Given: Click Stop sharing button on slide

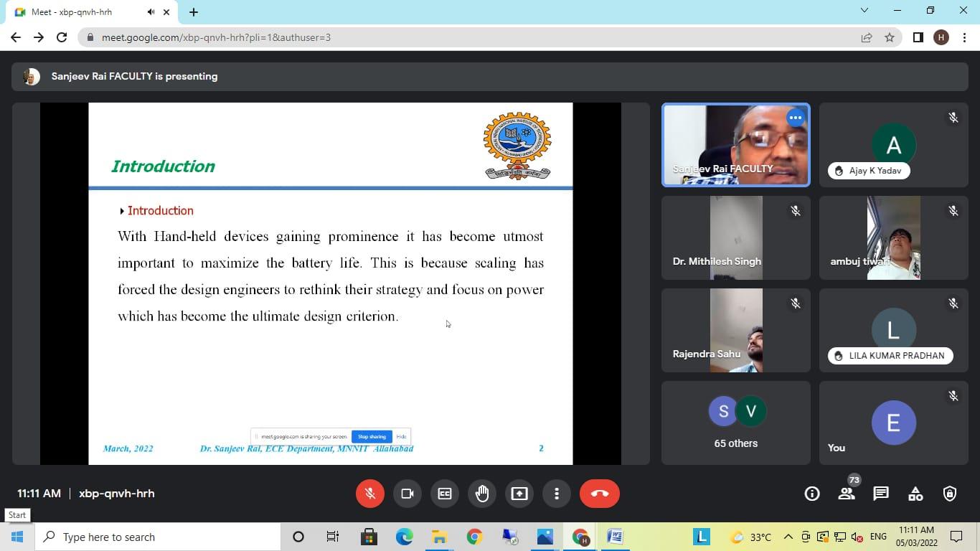Looking at the screenshot, I should (372, 436).
